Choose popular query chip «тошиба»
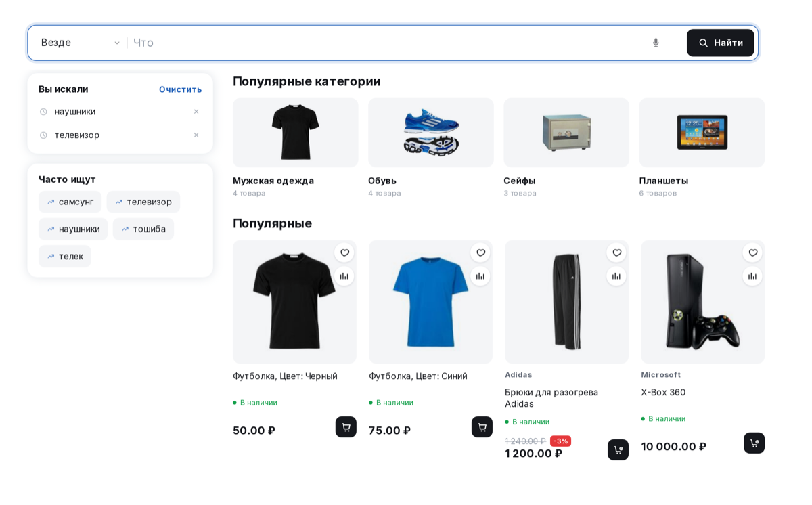Screen dimensions: 812x505 click(143, 229)
